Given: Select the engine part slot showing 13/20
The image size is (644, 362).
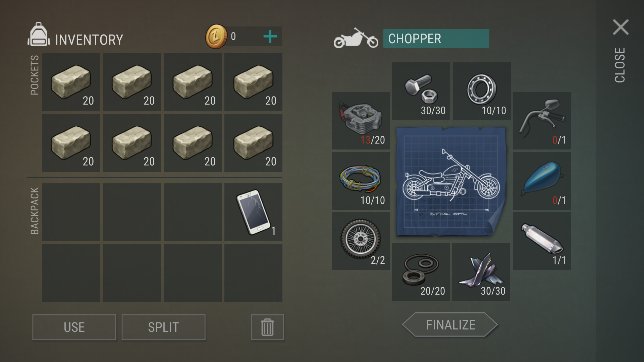Looking at the screenshot, I should (361, 121).
